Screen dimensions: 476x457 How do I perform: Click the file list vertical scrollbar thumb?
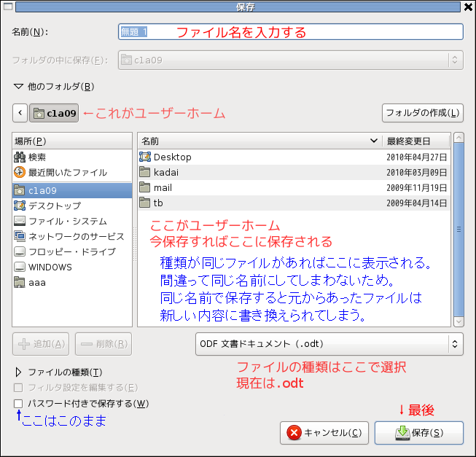pyautogui.click(x=459, y=230)
